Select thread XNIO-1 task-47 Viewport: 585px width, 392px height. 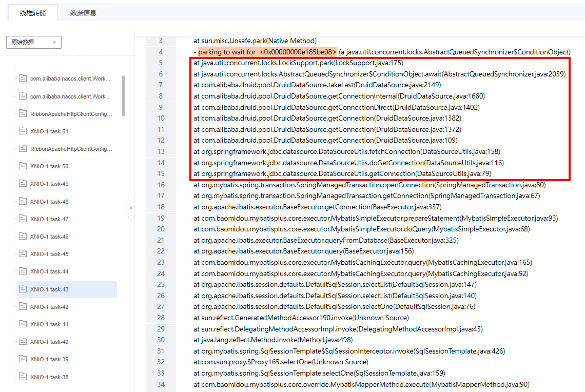click(49, 219)
